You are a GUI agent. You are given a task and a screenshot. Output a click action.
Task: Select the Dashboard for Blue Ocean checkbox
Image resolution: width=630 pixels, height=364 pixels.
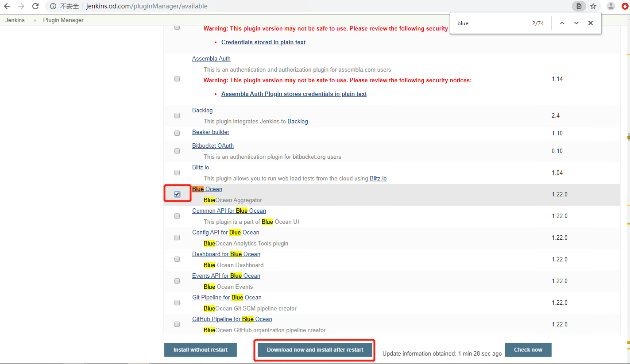click(x=177, y=259)
